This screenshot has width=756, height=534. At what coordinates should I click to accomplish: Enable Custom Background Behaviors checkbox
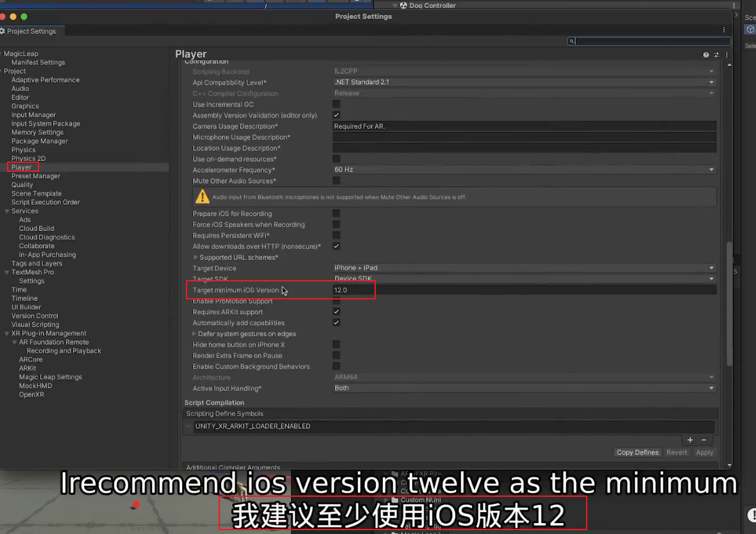pos(337,367)
